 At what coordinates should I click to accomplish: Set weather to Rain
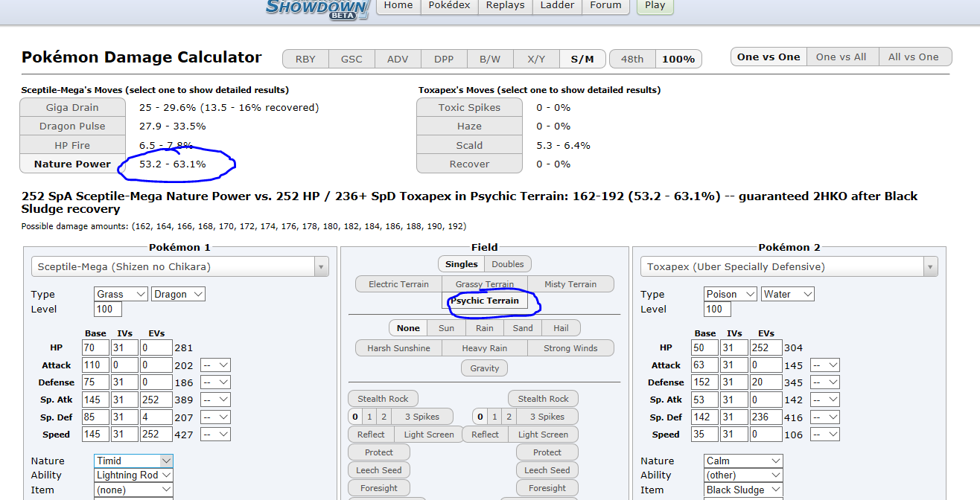[484, 328]
